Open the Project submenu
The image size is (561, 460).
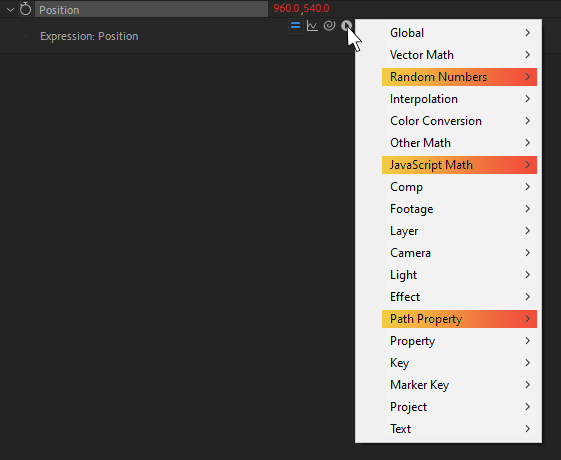(459, 407)
